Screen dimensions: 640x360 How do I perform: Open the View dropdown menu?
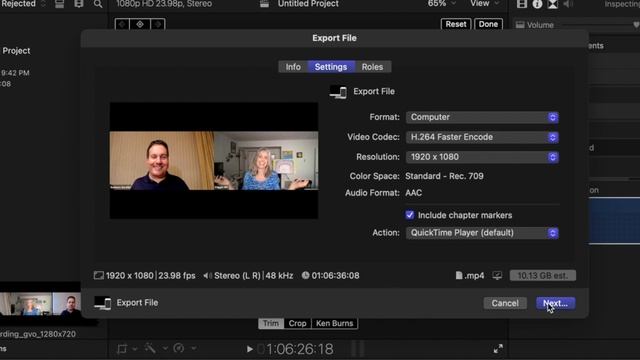point(484,4)
